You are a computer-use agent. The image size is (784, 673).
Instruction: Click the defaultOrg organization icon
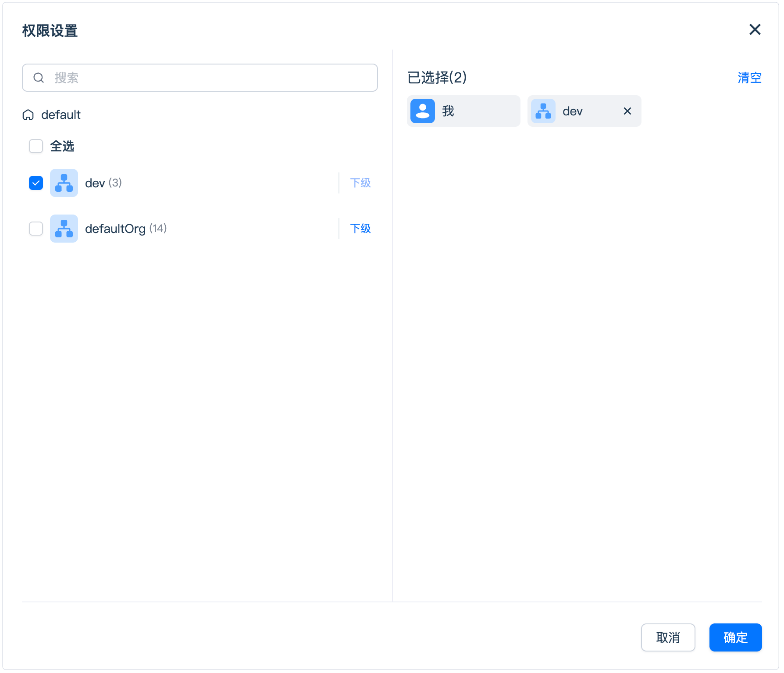(x=64, y=229)
